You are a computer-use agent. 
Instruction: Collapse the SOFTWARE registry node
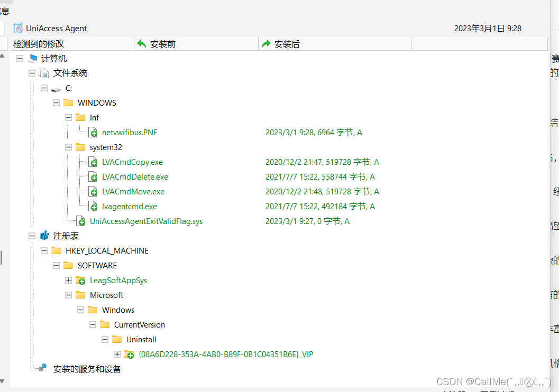click(57, 265)
